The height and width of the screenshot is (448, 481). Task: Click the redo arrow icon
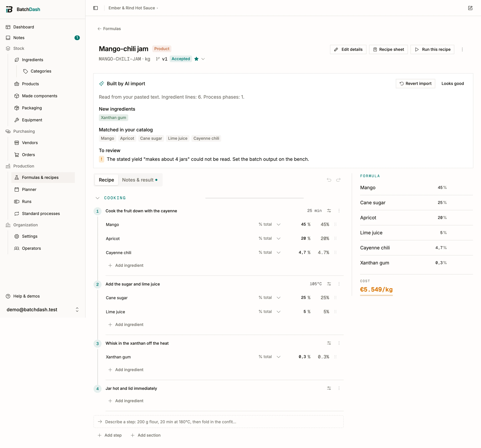pyautogui.click(x=338, y=180)
